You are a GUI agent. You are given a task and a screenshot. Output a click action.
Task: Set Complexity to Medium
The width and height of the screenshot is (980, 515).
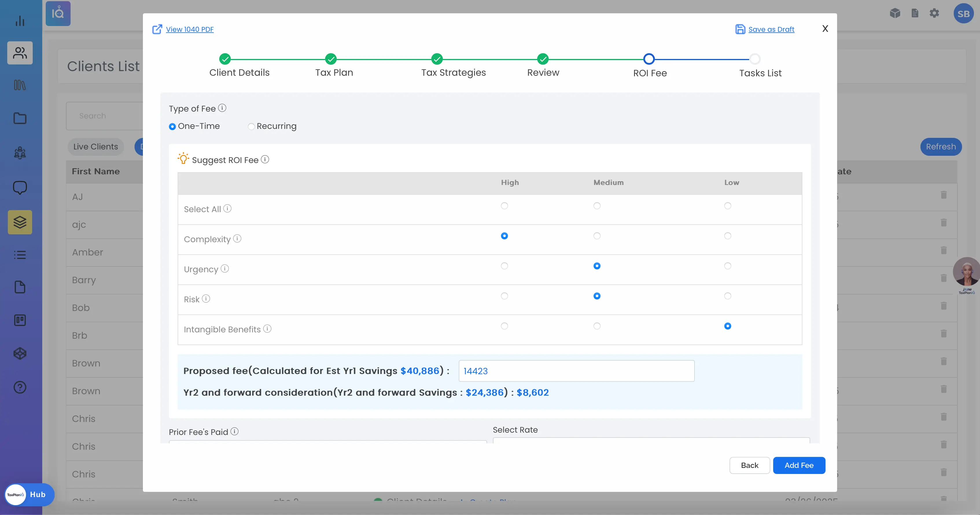coord(597,236)
